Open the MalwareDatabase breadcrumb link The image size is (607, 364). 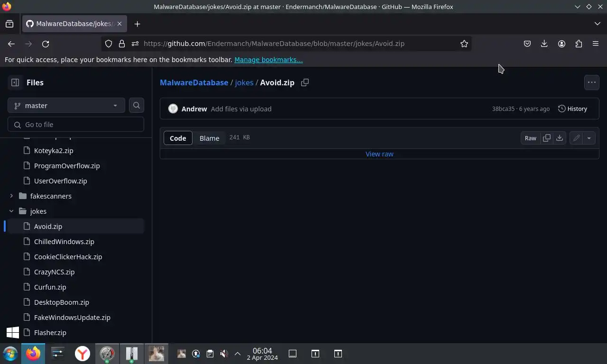(194, 82)
